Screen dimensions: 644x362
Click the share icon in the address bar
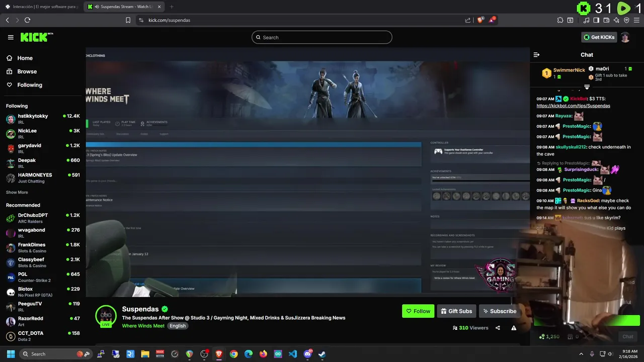coord(468,20)
